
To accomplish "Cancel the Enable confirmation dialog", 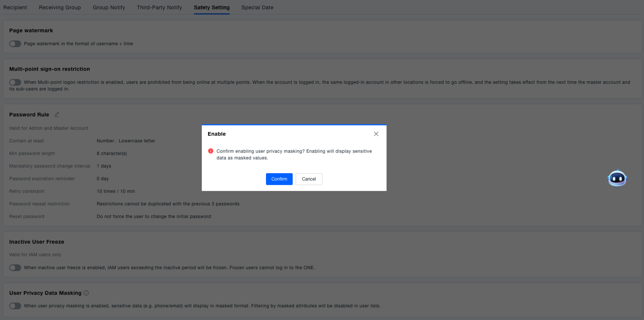I will click(309, 179).
